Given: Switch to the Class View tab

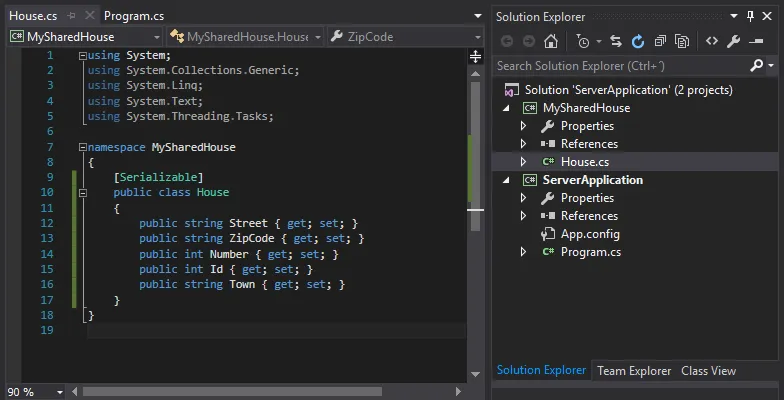Looking at the screenshot, I should tap(708, 371).
